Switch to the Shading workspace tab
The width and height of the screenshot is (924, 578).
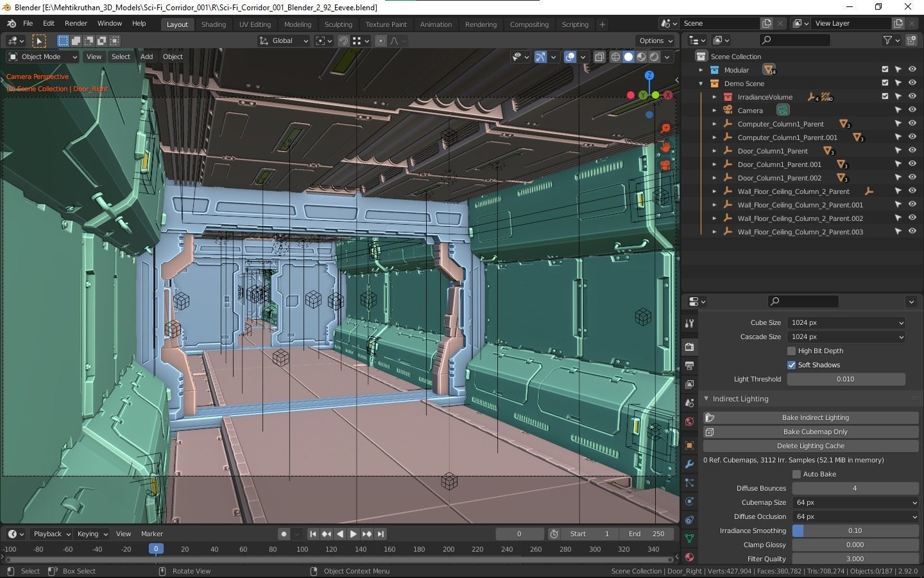(214, 24)
